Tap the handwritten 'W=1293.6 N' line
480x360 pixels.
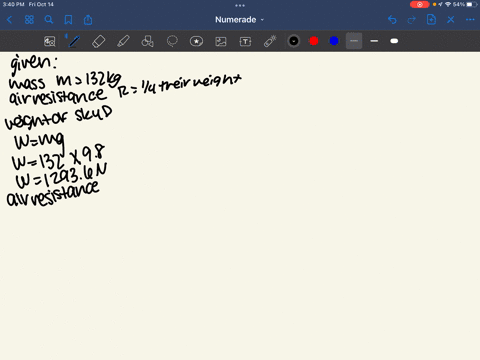point(61,177)
